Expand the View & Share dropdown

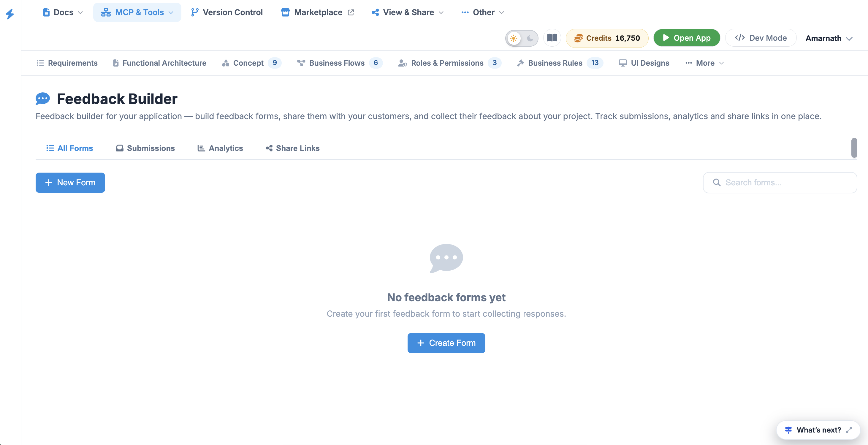point(407,12)
